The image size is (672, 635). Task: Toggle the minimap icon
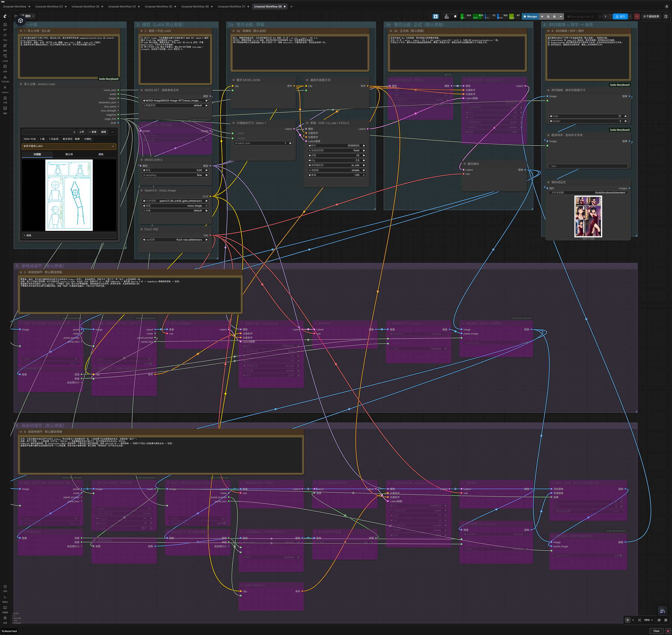tap(659, 620)
